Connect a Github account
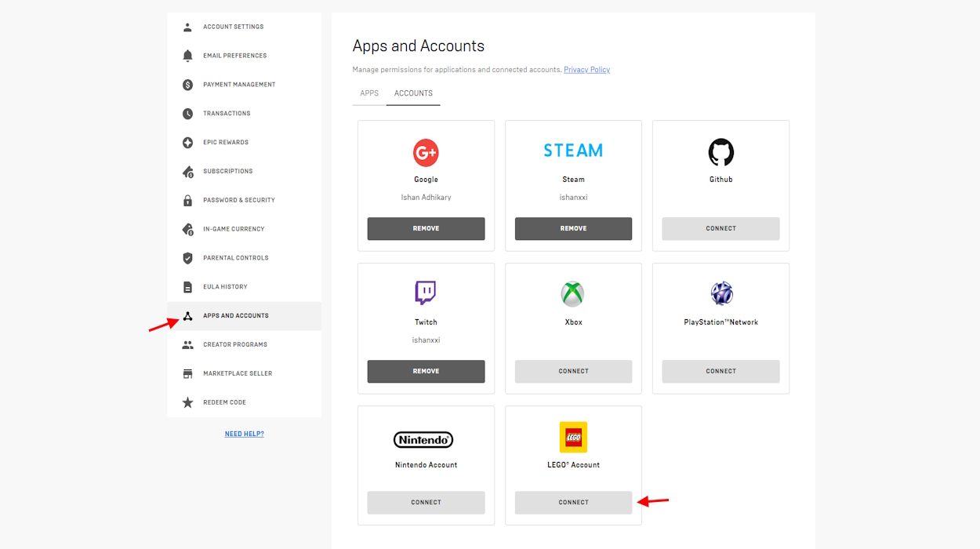Viewport: 980px width, 549px height. point(720,228)
